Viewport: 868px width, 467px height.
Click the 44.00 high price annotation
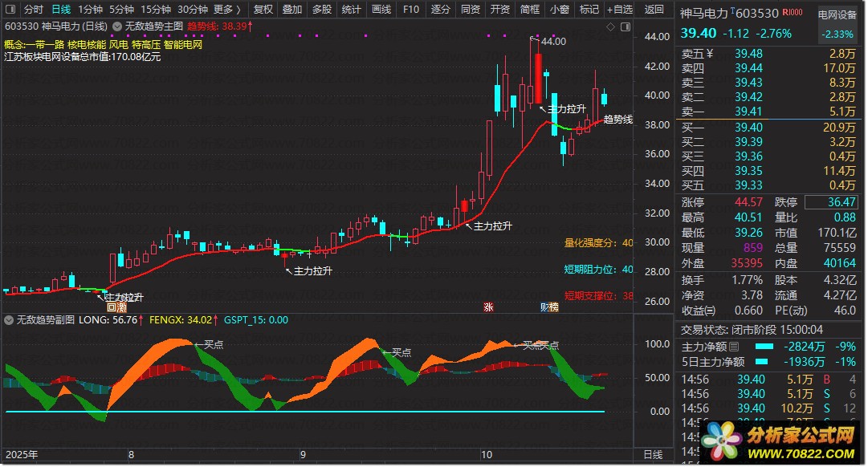tap(553, 42)
